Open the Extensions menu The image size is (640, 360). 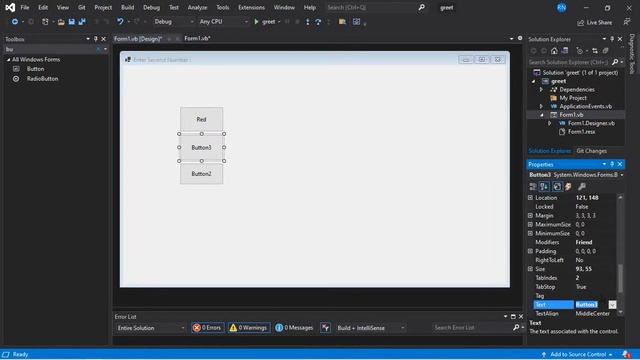click(251, 7)
